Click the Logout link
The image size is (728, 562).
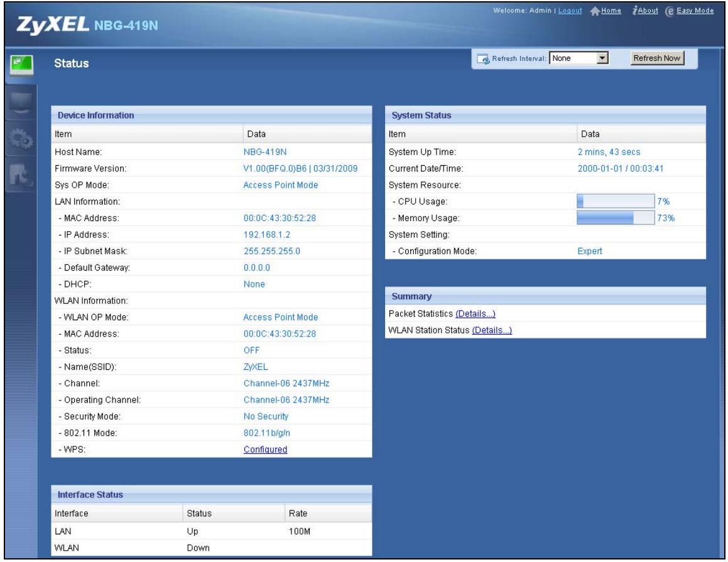point(570,11)
